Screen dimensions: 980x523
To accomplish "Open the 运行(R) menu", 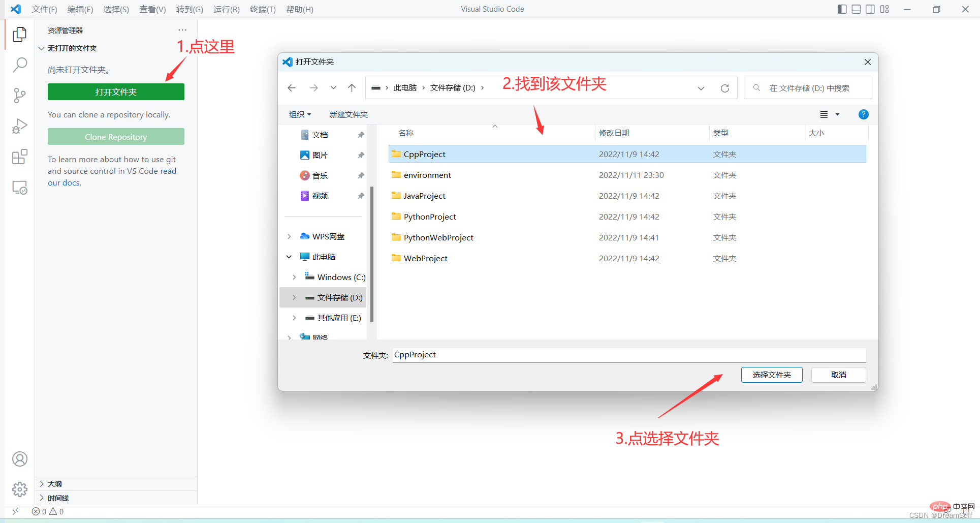I will click(226, 9).
